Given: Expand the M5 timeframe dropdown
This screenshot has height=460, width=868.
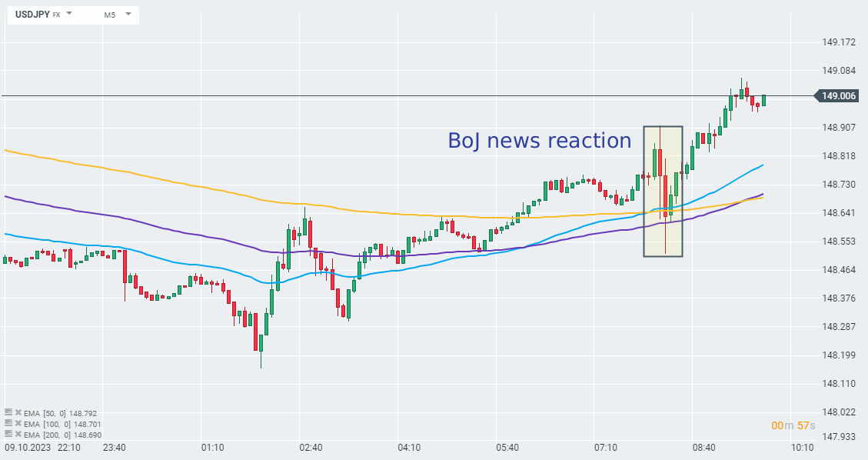Looking at the screenshot, I should click(127, 14).
